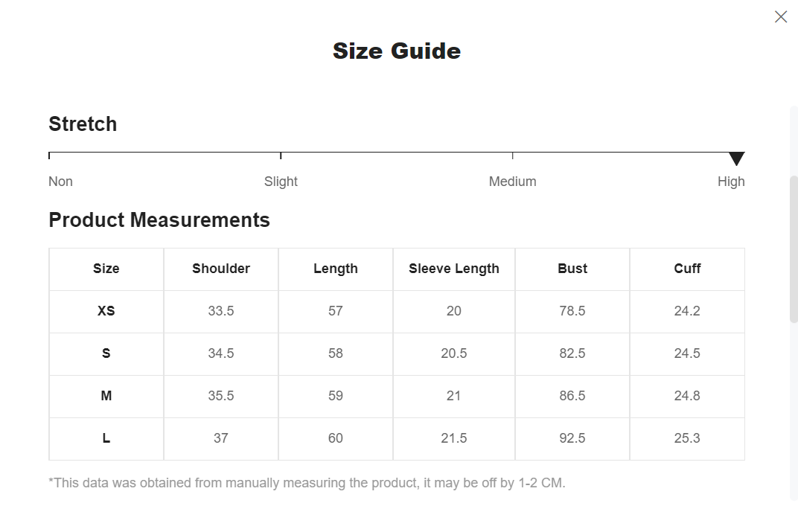Click the L bust value 92.5
798x532 pixels.
tap(572, 438)
